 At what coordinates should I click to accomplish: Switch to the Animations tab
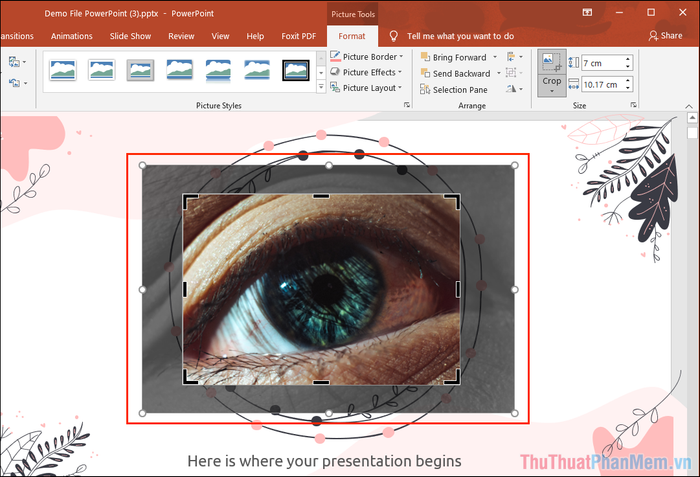point(71,36)
